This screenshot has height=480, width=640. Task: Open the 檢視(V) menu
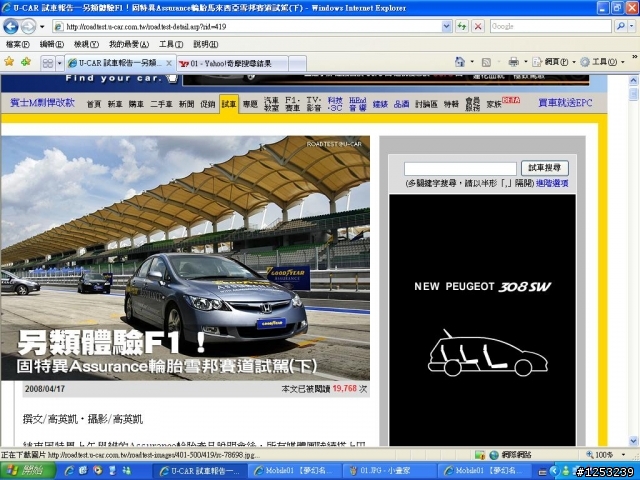[86, 44]
